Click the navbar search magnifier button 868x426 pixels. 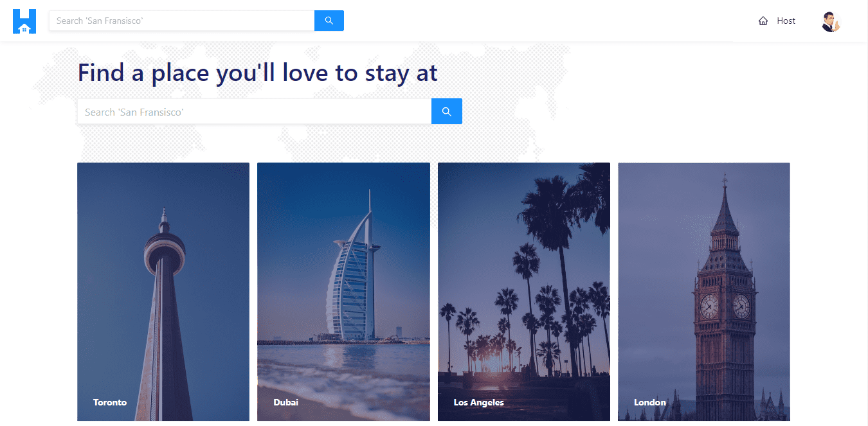coord(329,21)
